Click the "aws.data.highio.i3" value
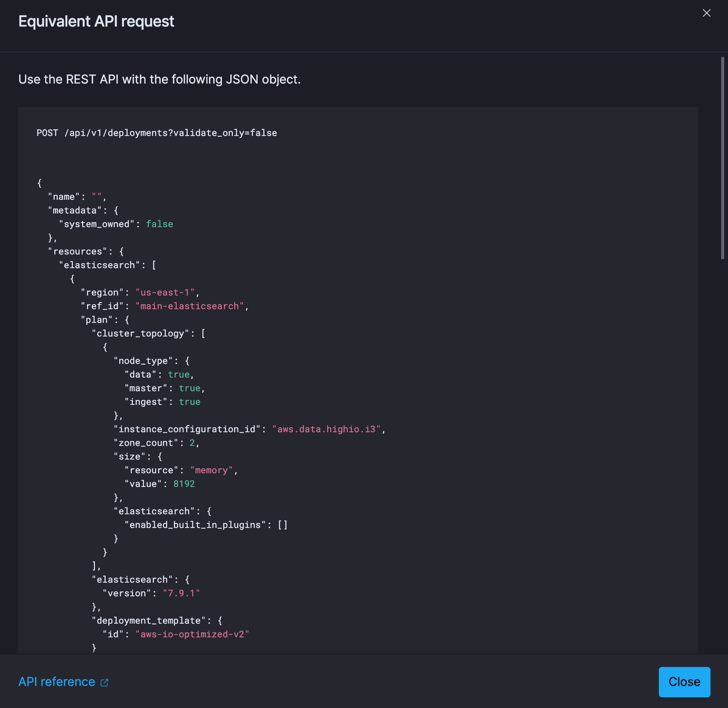The height and width of the screenshot is (708, 728). [326, 429]
